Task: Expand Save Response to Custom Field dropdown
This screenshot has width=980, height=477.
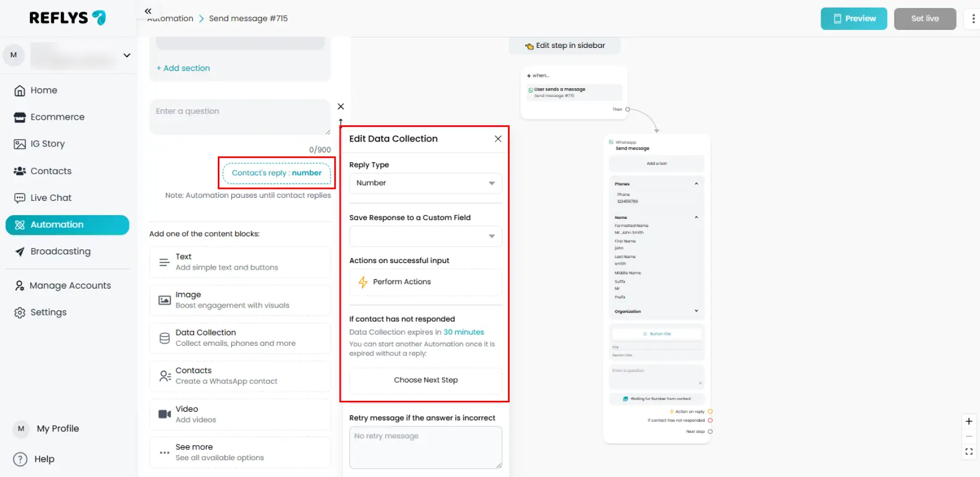Action: coord(425,236)
